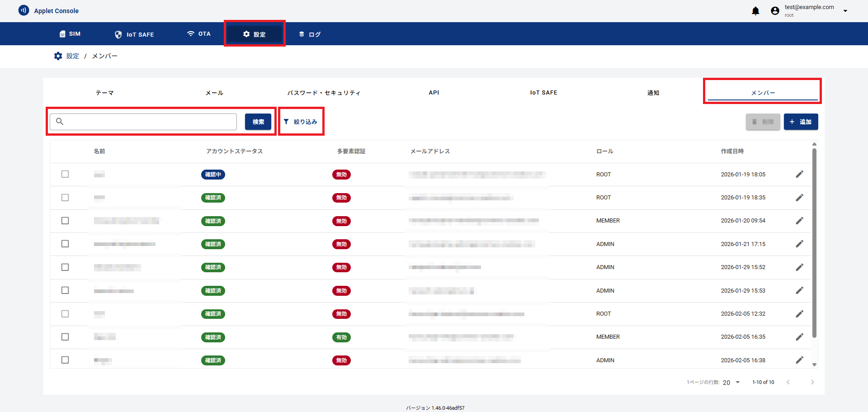Open the IoT SAFE item in the navigation bar
The height and width of the screenshot is (412, 868).
[134, 34]
